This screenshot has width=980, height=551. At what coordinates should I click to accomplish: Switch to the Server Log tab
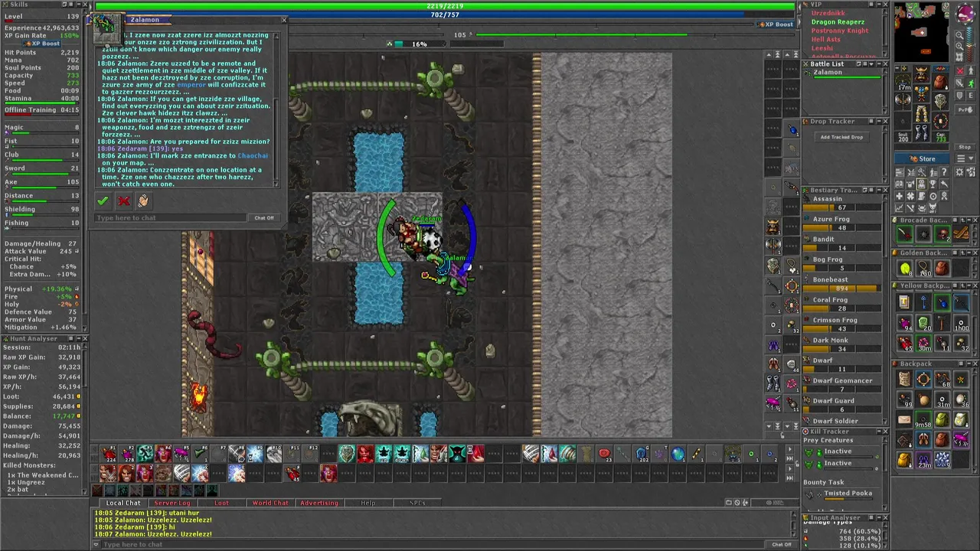[172, 503]
